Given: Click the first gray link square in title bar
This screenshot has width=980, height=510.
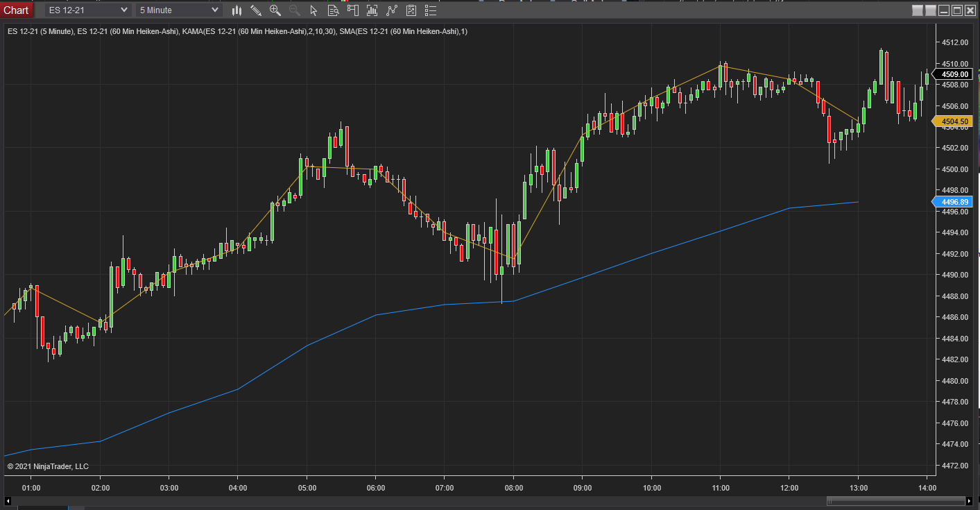Looking at the screenshot, I should point(918,10).
